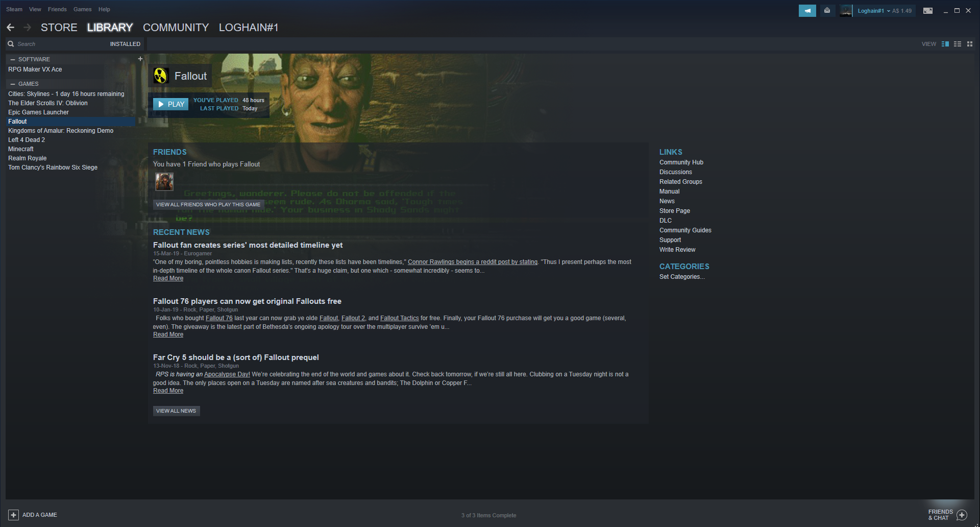
Task: Read more about Fallout 76 free games
Action: [168, 334]
